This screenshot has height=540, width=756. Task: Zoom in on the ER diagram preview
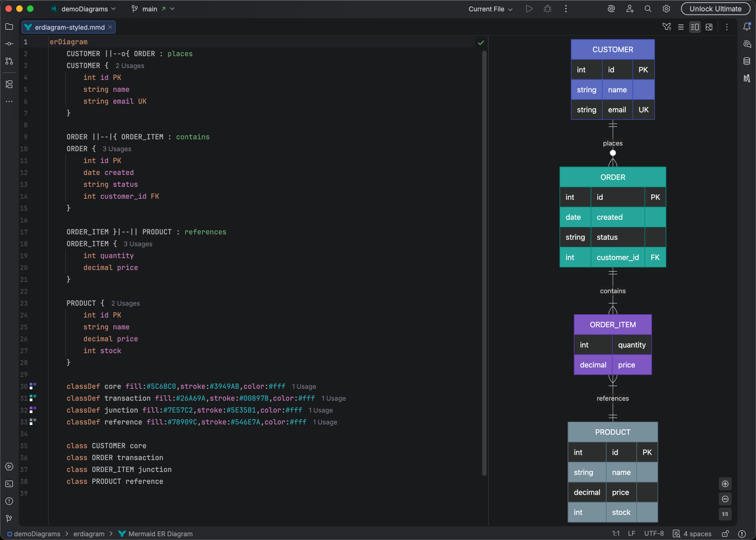[x=725, y=484]
